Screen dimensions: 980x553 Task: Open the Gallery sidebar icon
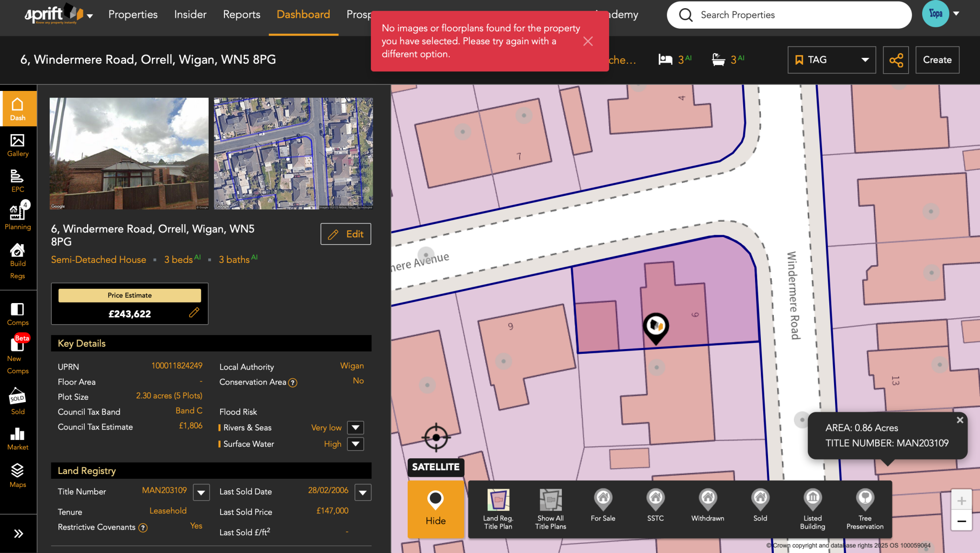18,146
